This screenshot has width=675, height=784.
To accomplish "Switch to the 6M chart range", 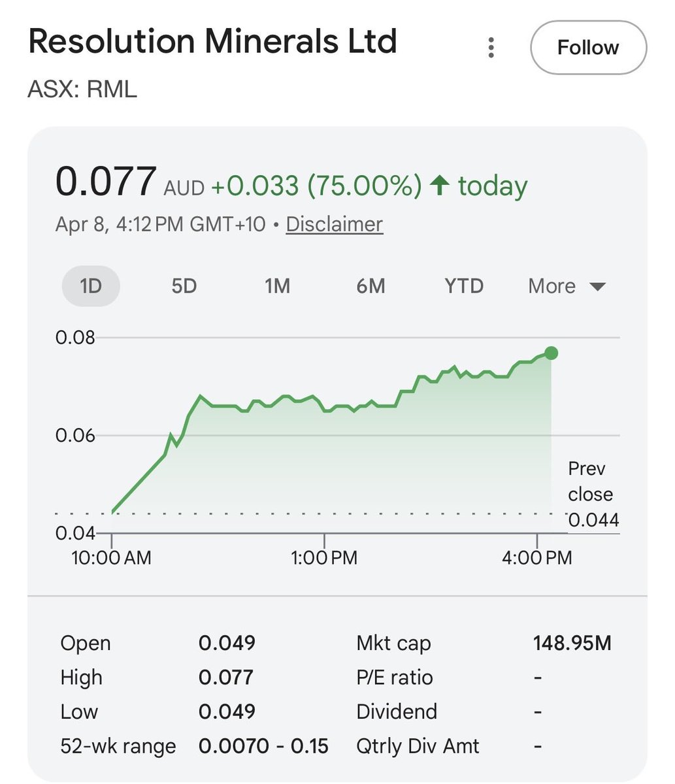I will 370,286.
